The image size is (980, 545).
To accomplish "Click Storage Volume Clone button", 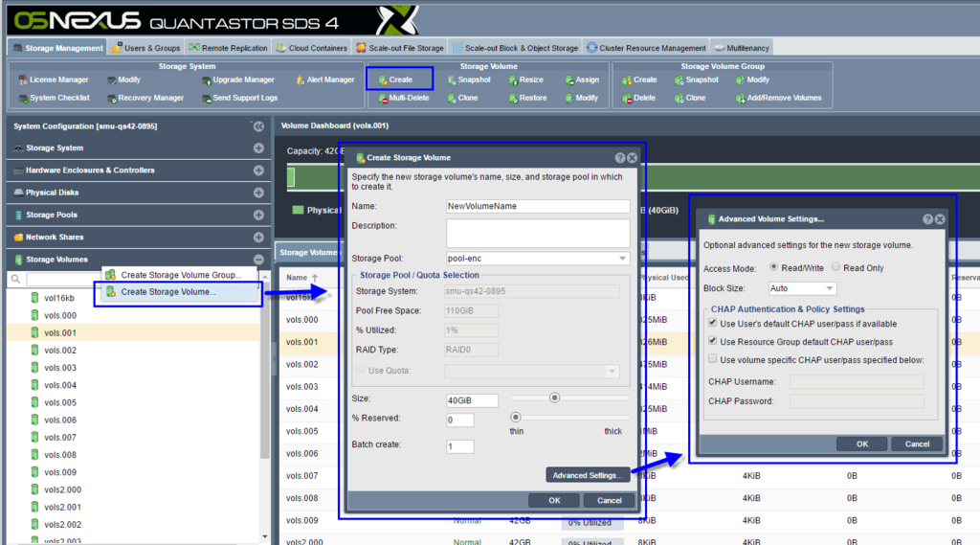I will pyautogui.click(x=462, y=99).
